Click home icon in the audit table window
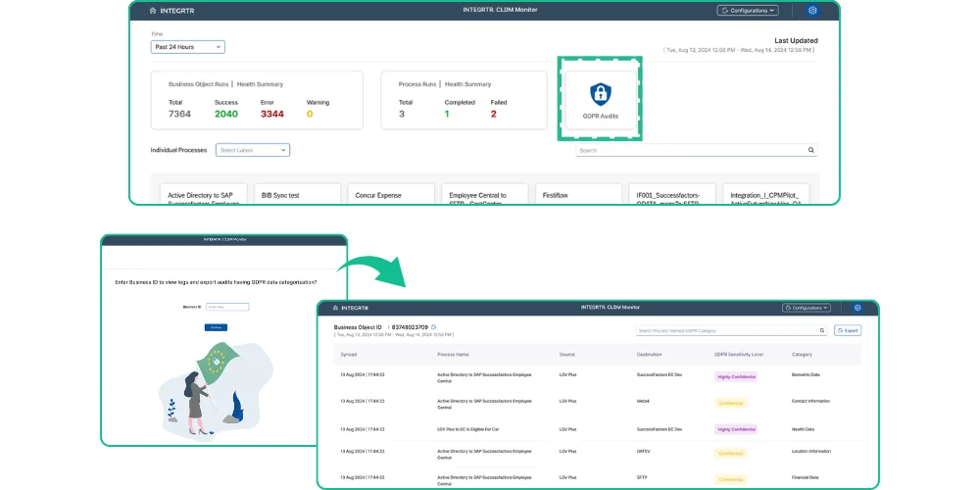The image size is (980, 490). pyautogui.click(x=335, y=308)
